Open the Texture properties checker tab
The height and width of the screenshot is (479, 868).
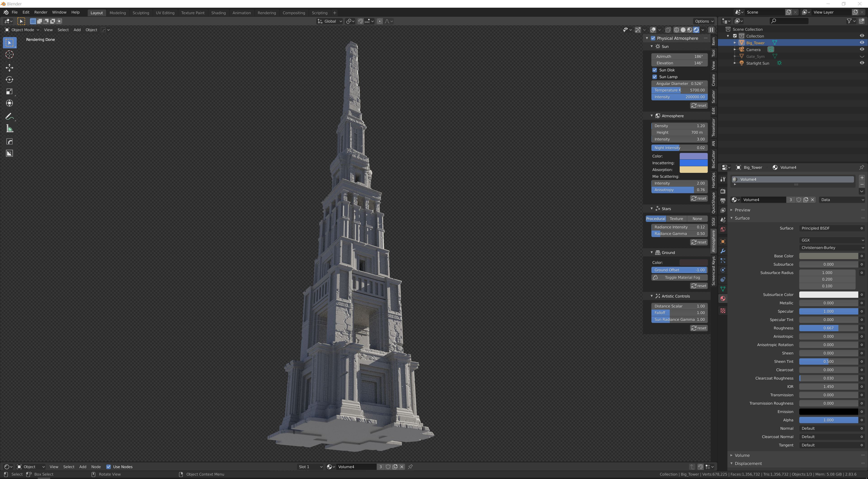723,311
